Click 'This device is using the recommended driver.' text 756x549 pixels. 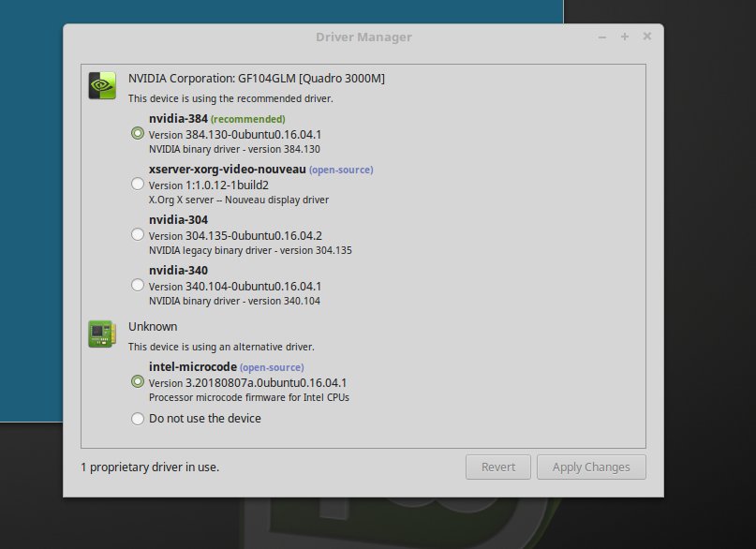point(230,98)
